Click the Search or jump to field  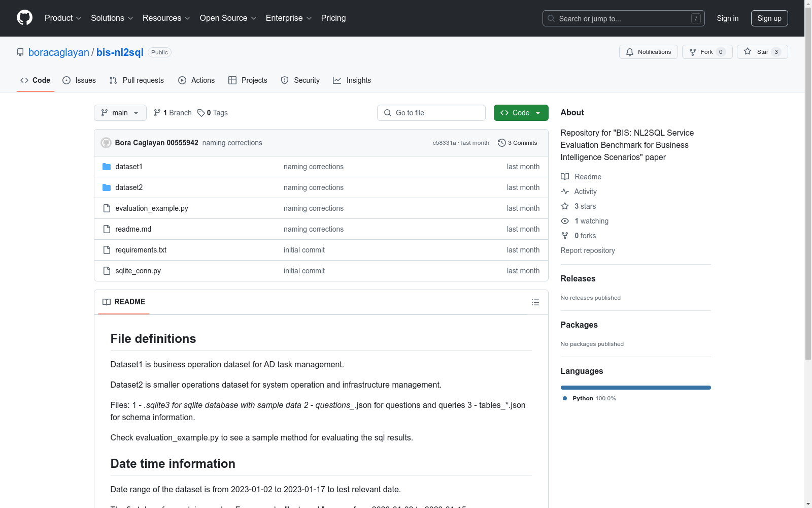[624, 18]
